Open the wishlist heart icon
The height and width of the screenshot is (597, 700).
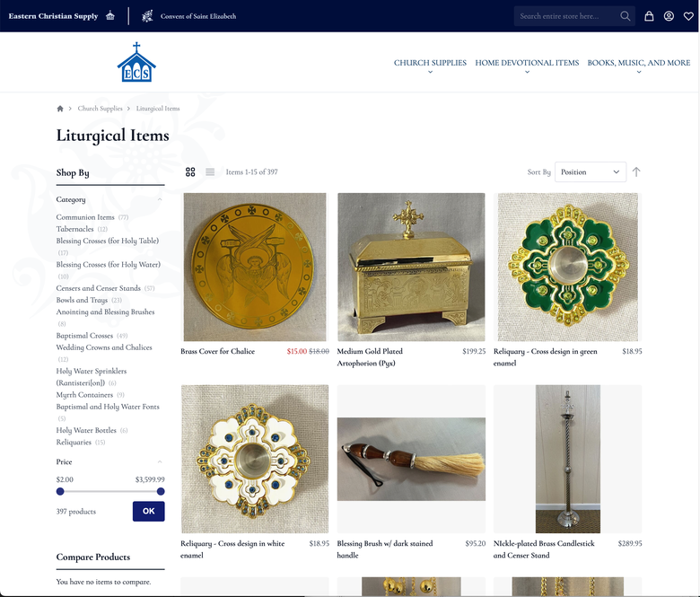pyautogui.click(x=688, y=16)
